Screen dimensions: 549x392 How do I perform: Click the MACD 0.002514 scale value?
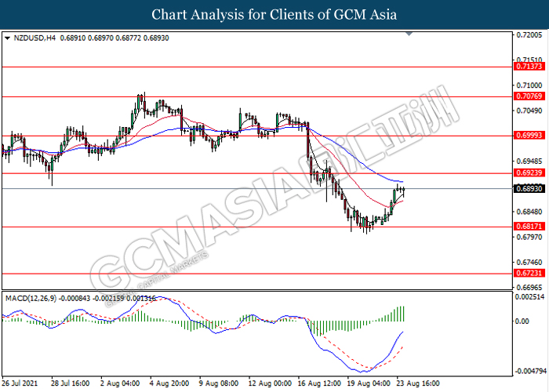click(x=529, y=297)
